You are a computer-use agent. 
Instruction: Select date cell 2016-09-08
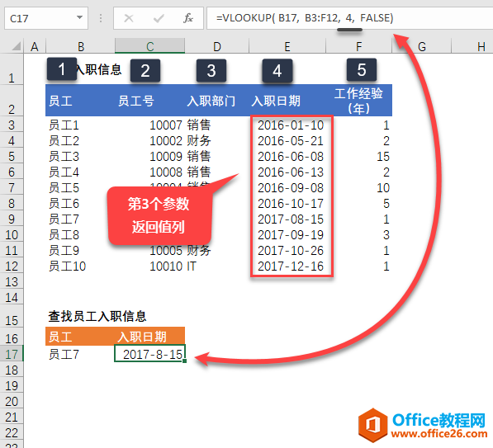291,188
